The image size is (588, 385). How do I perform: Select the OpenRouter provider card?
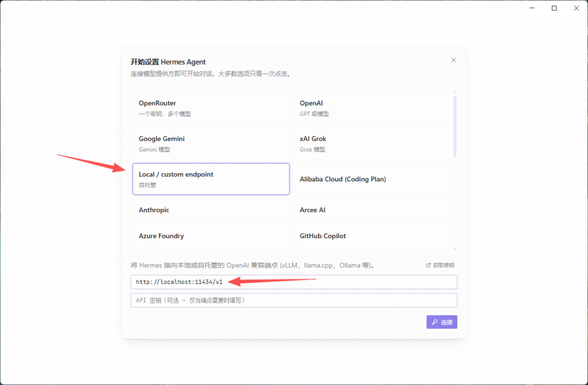pos(211,108)
